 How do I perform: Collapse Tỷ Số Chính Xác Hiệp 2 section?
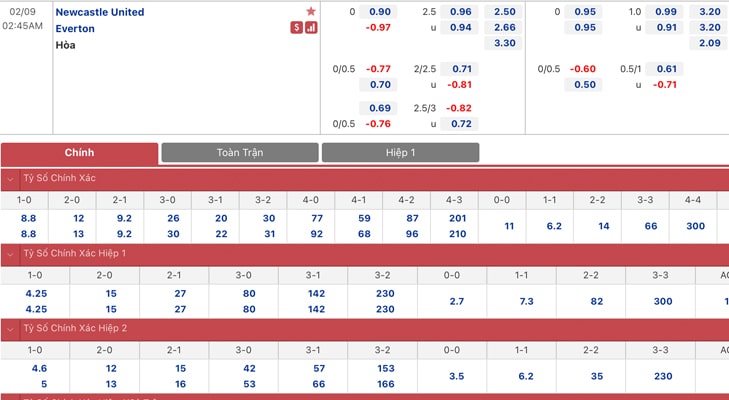click(x=10, y=329)
